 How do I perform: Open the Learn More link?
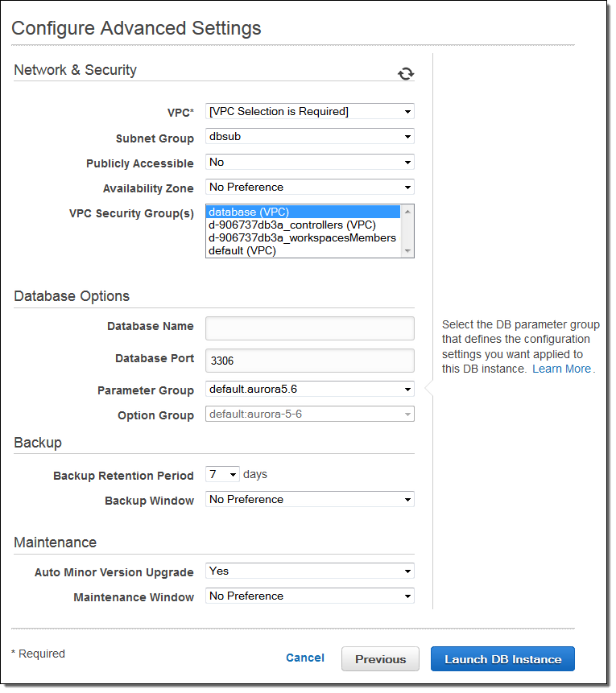click(561, 369)
